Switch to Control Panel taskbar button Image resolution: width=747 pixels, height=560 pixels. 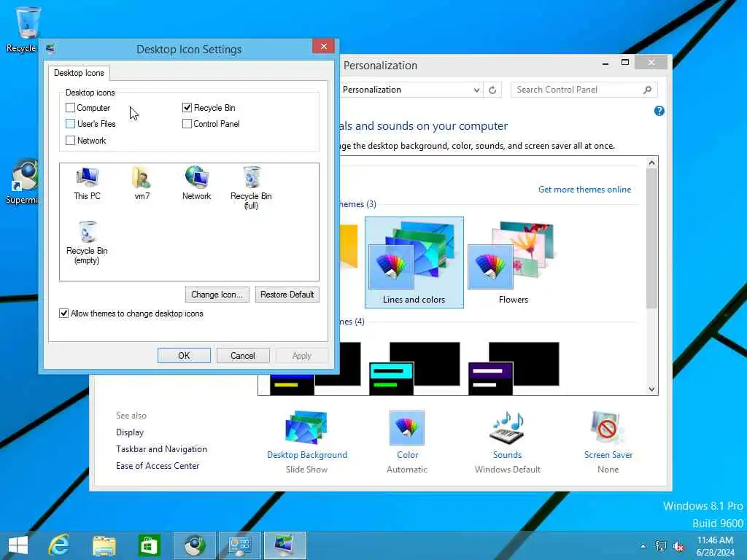(239, 545)
